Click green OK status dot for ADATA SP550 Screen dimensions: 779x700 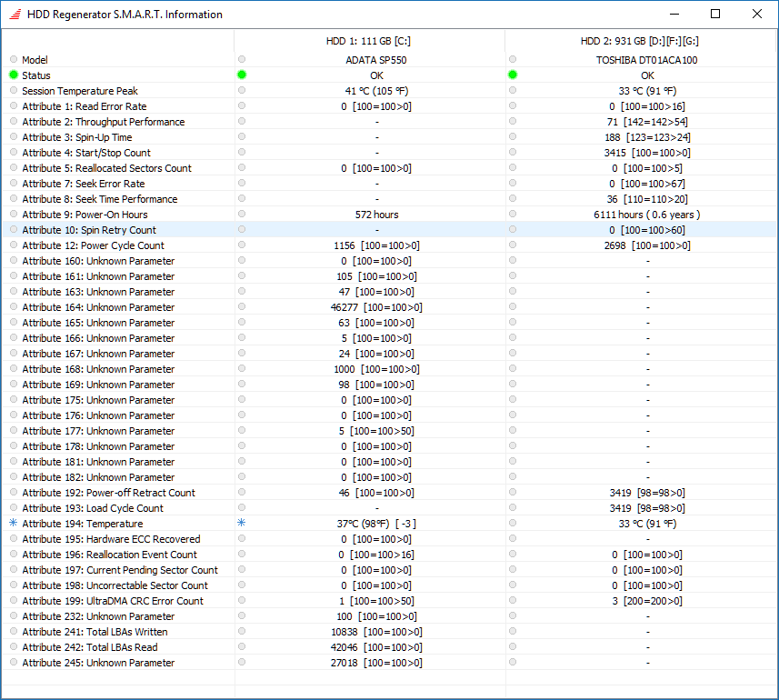pyautogui.click(x=242, y=75)
